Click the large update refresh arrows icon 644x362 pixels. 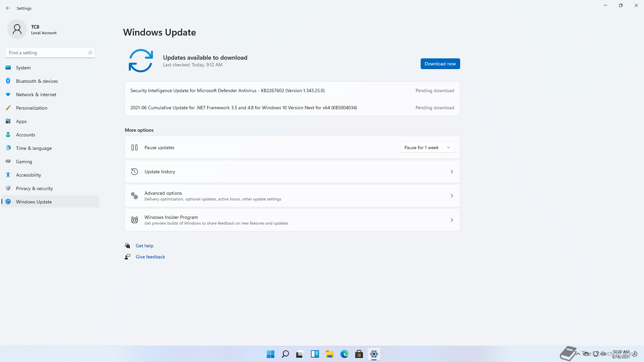pyautogui.click(x=141, y=61)
